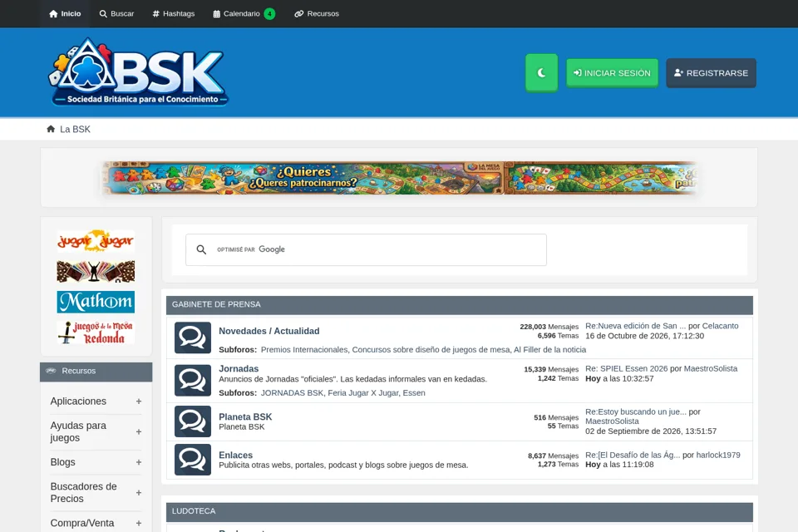Screen dimensions: 798x532
Task: Click the magnifier icon in the Google search box
Action: [x=201, y=249]
